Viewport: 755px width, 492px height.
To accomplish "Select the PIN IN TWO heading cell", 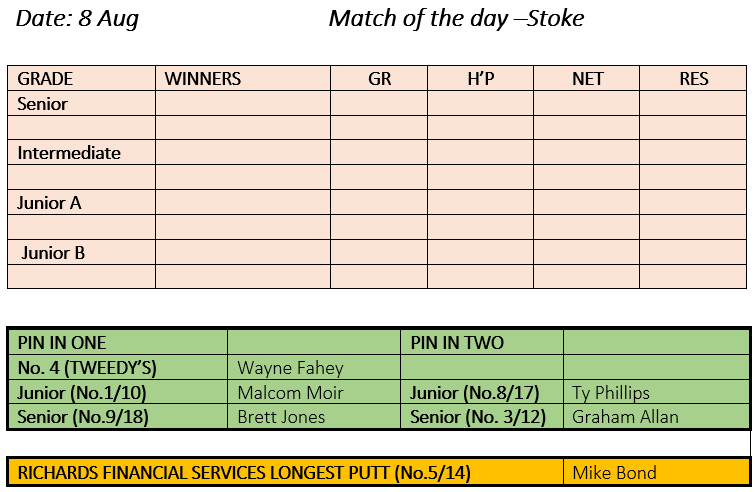I will point(482,343).
